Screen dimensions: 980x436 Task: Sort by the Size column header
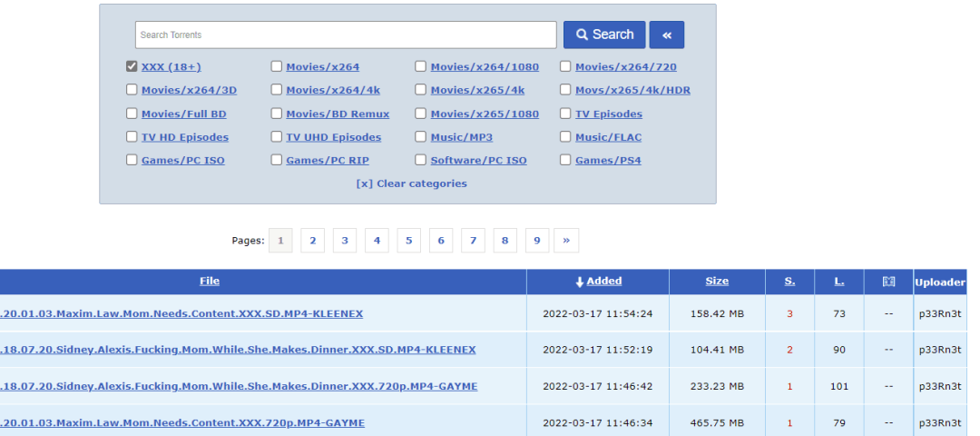[x=717, y=281]
